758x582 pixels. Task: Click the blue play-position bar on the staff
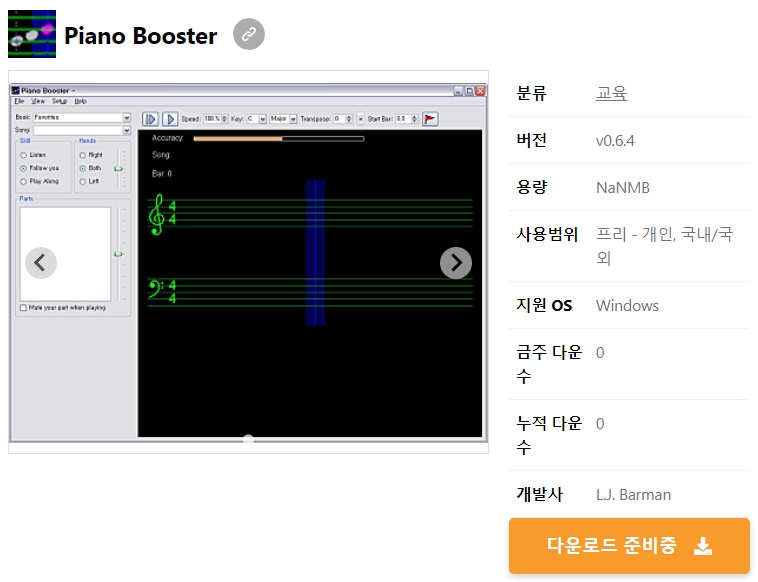[315, 252]
